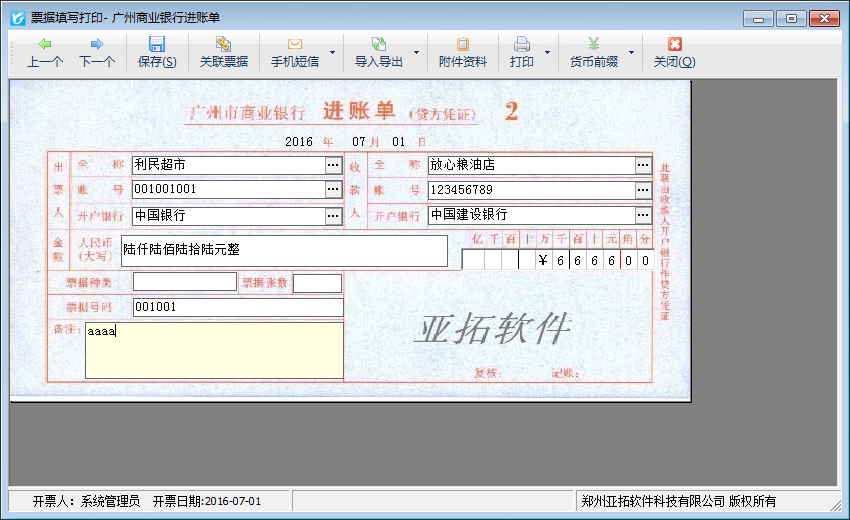Viewport: 850px width, 520px height.
Task: Click the 备注 remarks text area
Action: pos(214,350)
